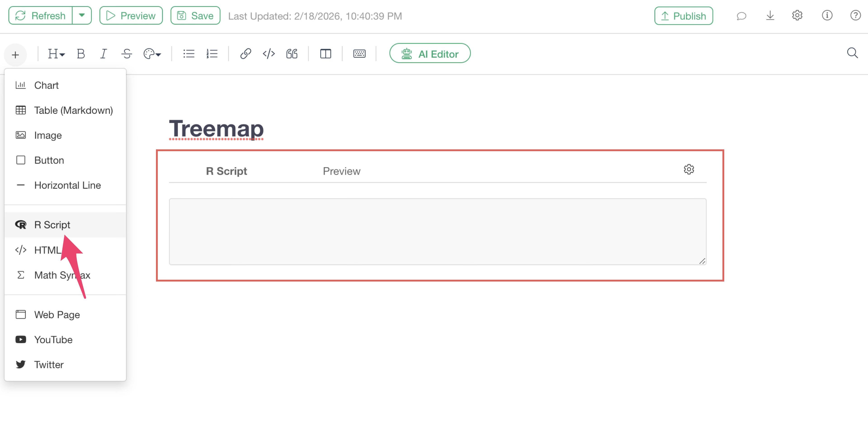This screenshot has width=868, height=425.
Task: Apply strikethrough formatting
Action: coord(127,54)
